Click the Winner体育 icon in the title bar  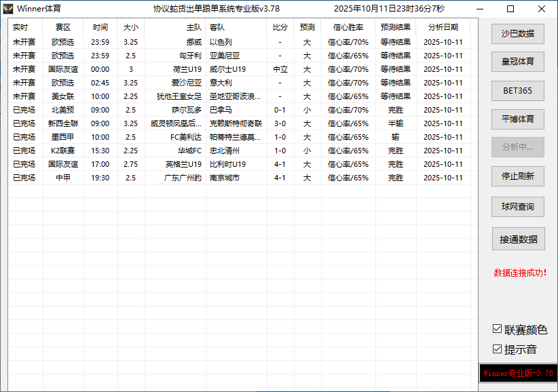[x=10, y=8]
